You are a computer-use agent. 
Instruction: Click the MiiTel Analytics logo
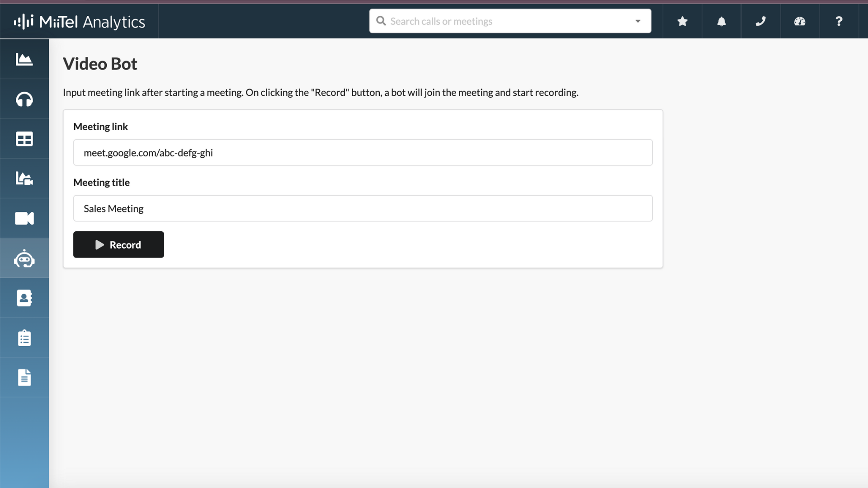coord(80,22)
